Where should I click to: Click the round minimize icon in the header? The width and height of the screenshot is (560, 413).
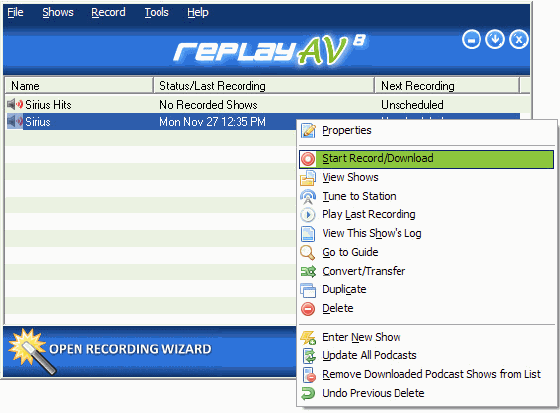(x=471, y=39)
